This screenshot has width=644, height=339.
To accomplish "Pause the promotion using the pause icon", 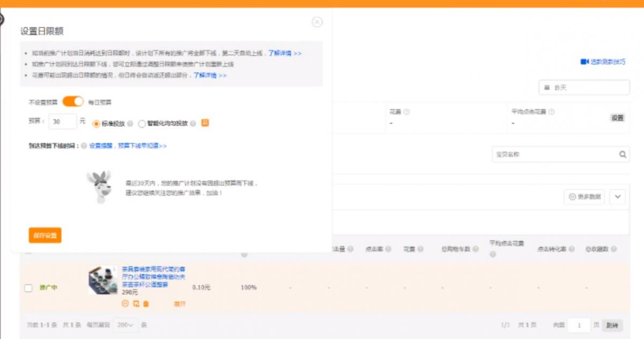I will (126, 304).
